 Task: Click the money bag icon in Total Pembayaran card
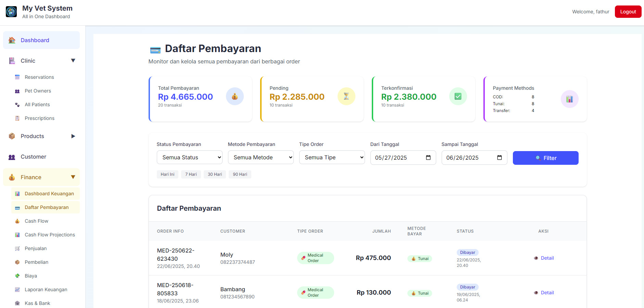coord(235,96)
